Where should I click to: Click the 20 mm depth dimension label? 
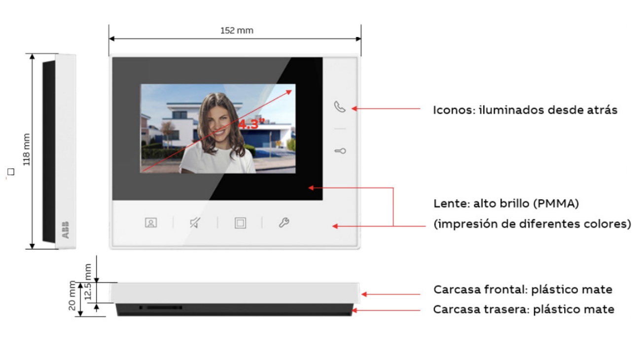72,296
